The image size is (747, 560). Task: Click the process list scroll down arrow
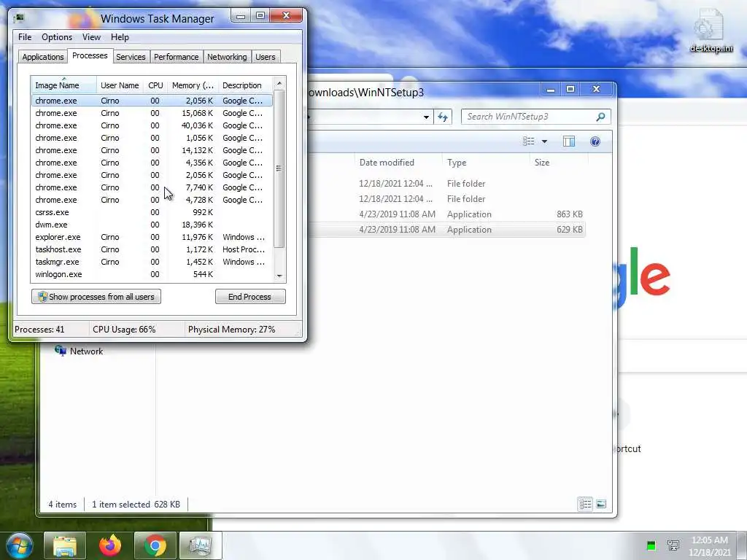tap(279, 276)
